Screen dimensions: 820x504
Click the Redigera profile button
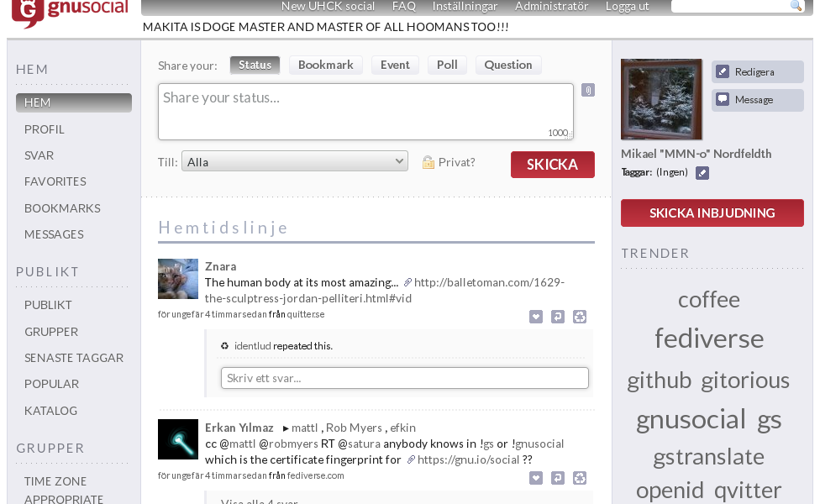757,72
